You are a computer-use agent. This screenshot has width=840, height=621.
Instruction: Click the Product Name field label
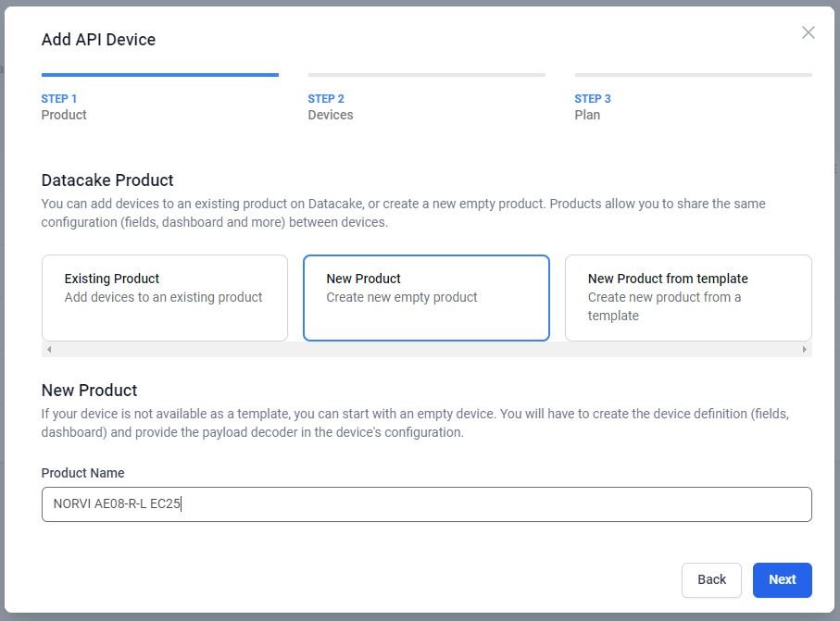coord(82,473)
